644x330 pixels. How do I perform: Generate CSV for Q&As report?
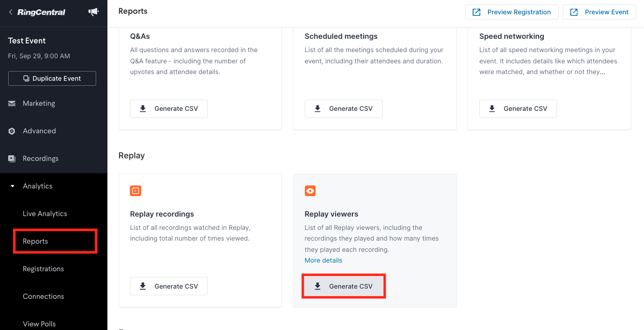click(169, 109)
